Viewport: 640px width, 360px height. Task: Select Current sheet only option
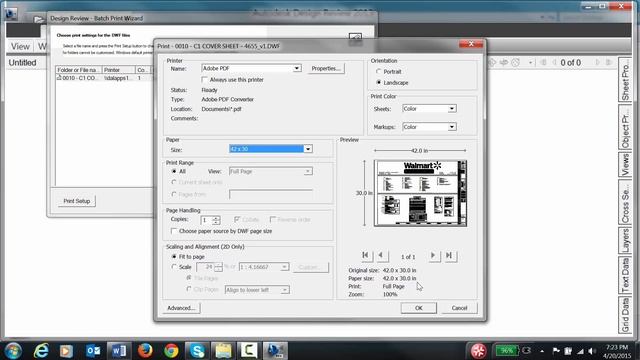pos(174,182)
